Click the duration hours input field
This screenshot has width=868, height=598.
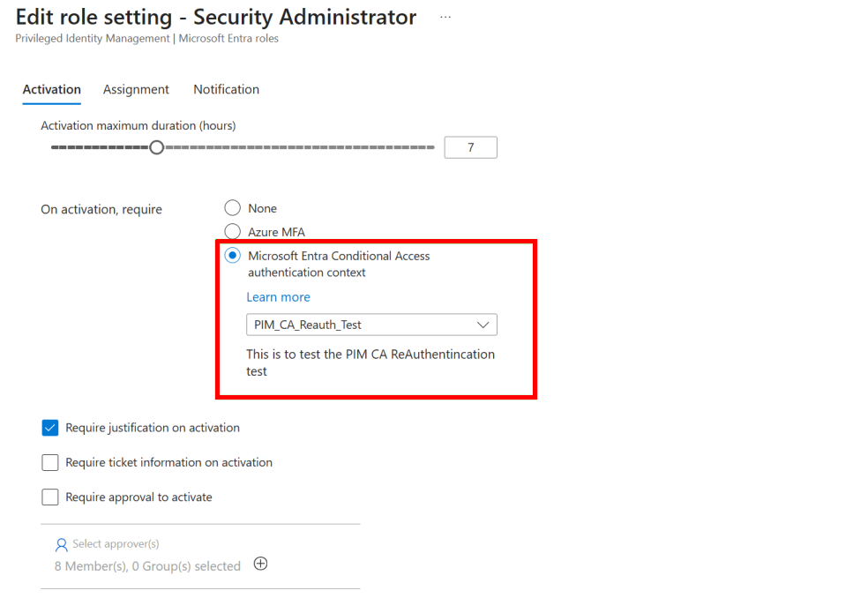[x=470, y=147]
